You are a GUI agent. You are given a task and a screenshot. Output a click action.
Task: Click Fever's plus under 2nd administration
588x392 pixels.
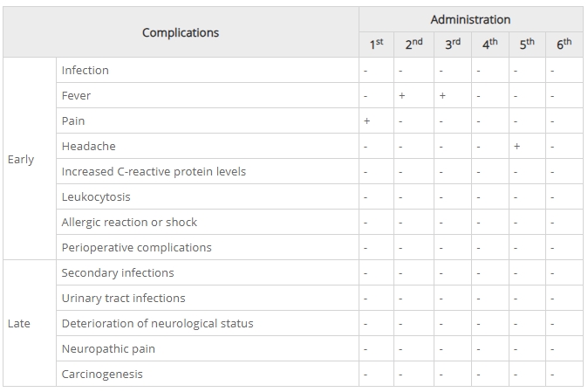tap(402, 96)
